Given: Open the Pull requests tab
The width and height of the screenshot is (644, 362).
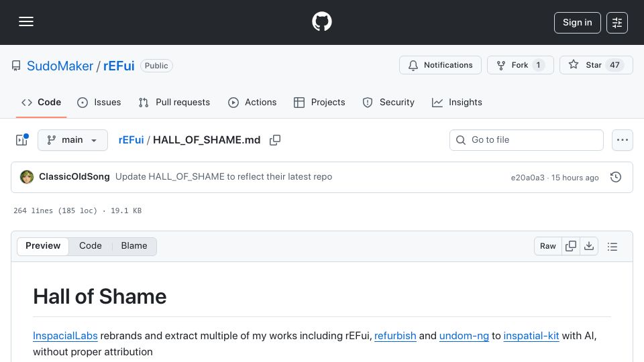Looking at the screenshot, I should (174, 102).
